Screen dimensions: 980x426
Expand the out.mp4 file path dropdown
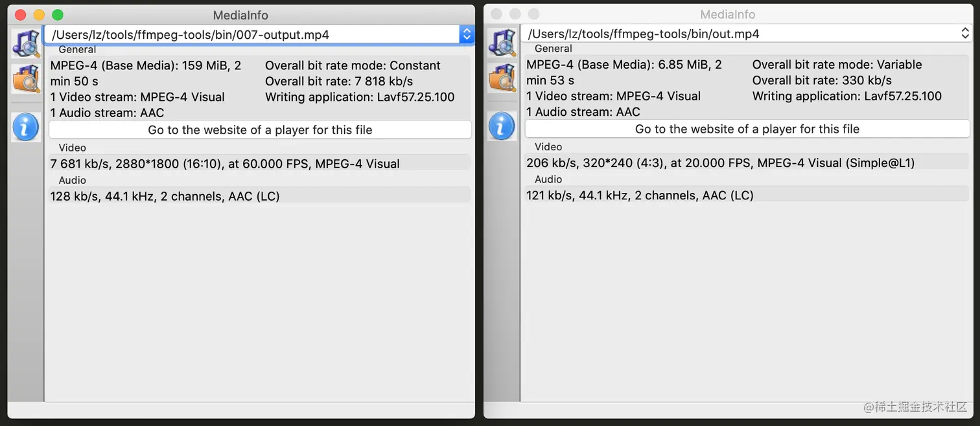pos(965,34)
